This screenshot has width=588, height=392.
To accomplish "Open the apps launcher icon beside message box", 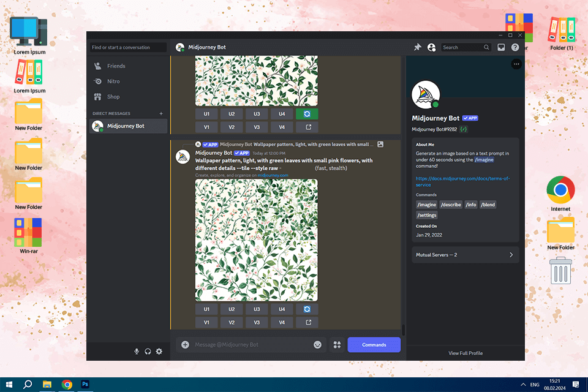I will pyautogui.click(x=337, y=345).
